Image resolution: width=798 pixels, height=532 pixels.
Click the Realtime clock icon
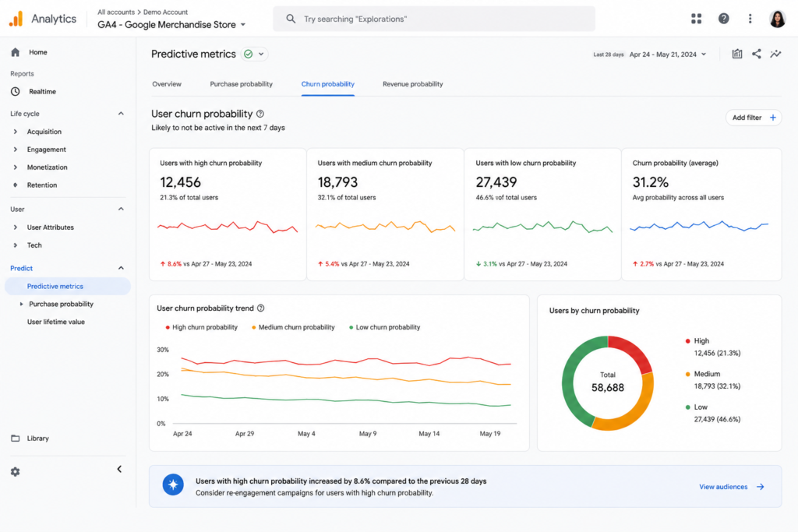click(x=16, y=92)
